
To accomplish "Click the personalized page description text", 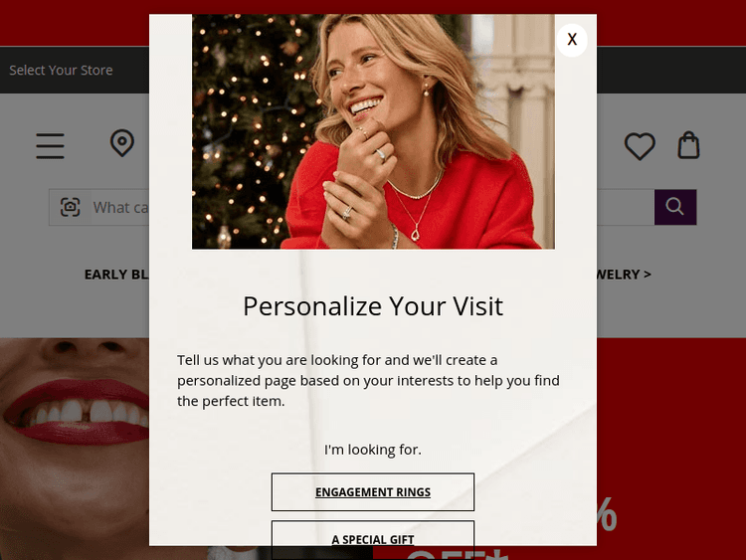I will (369, 381).
